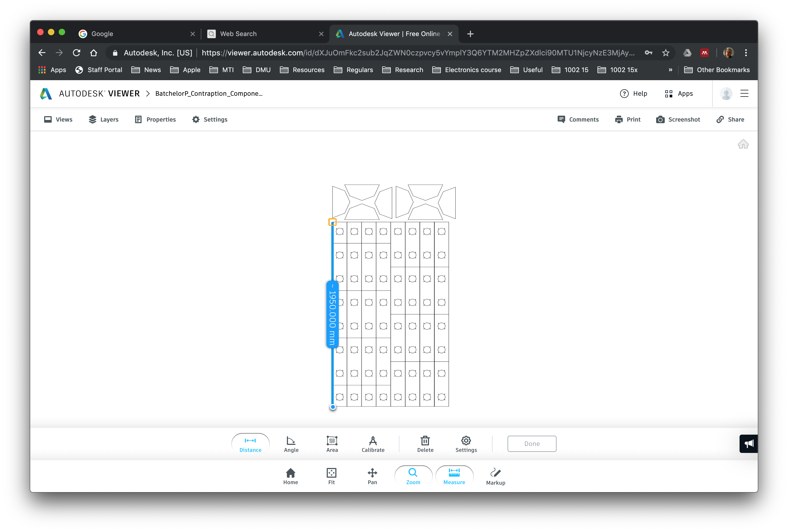Viewport: 788px width, 532px height.
Task: Activate the Pan tool
Action: click(x=372, y=476)
